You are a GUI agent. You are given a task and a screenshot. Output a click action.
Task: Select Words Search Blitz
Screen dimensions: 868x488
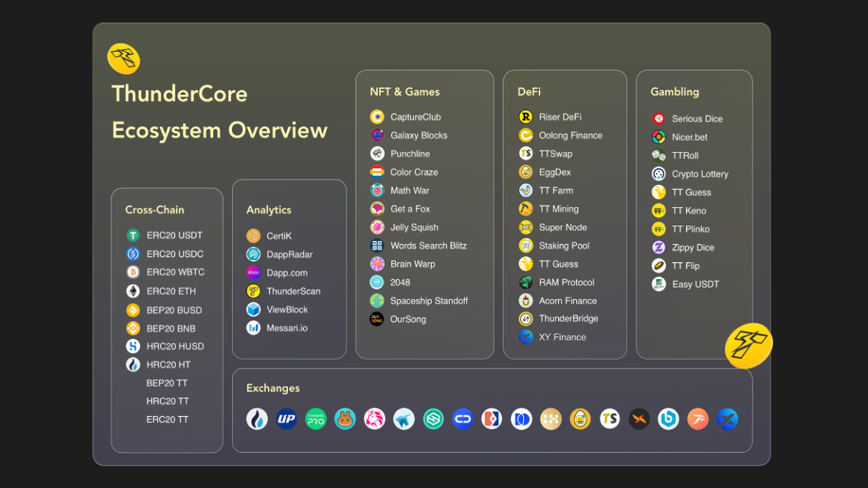pos(418,245)
